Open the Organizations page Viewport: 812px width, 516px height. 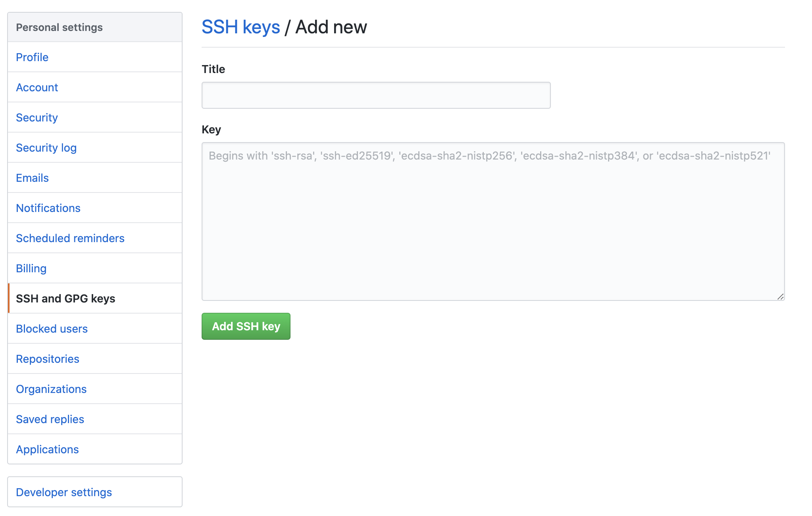pyautogui.click(x=51, y=389)
